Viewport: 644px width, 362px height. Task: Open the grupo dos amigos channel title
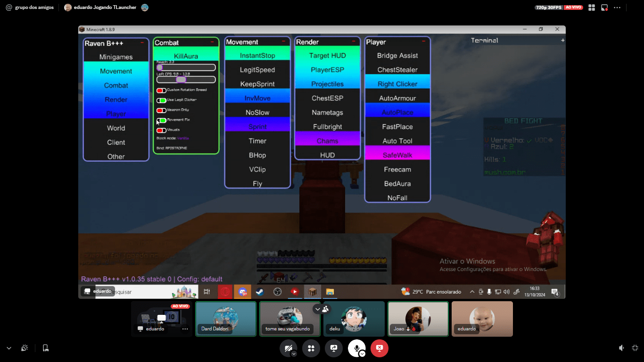(x=34, y=8)
